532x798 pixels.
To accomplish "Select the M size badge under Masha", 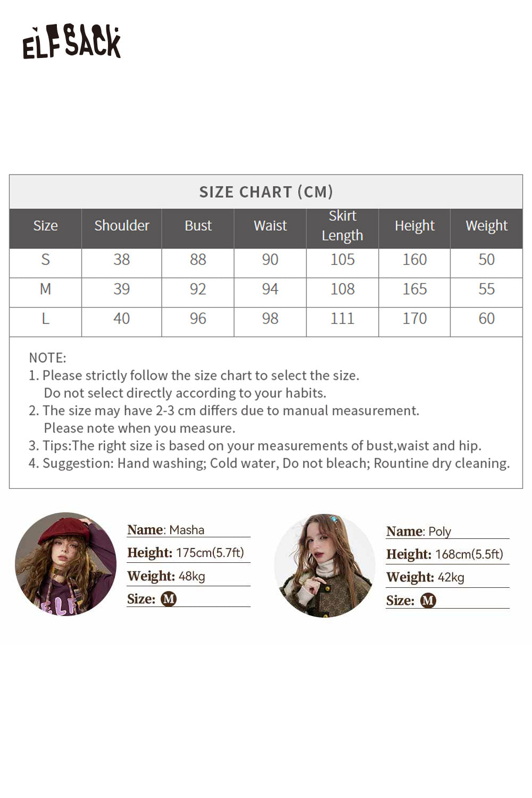I will pyautogui.click(x=169, y=599).
